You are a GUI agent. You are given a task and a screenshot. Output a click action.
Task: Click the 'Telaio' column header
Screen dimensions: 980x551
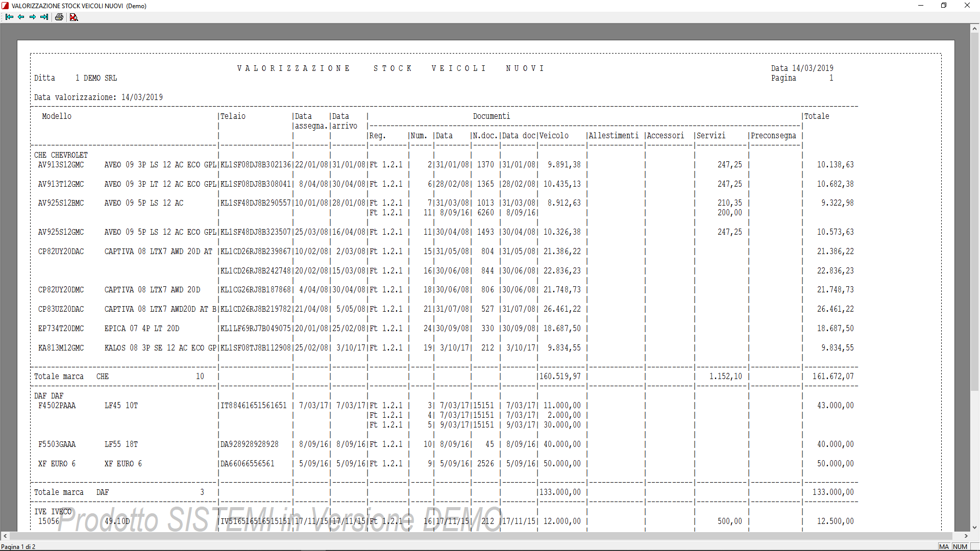click(x=233, y=116)
